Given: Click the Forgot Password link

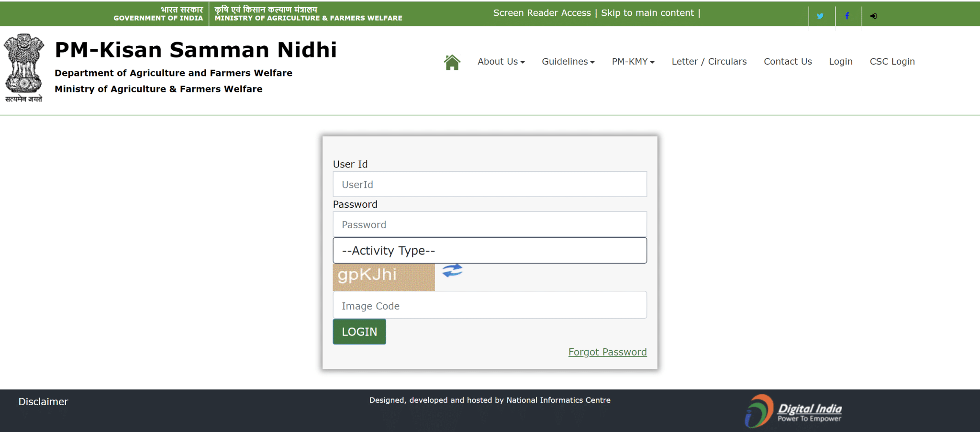Looking at the screenshot, I should [607, 352].
